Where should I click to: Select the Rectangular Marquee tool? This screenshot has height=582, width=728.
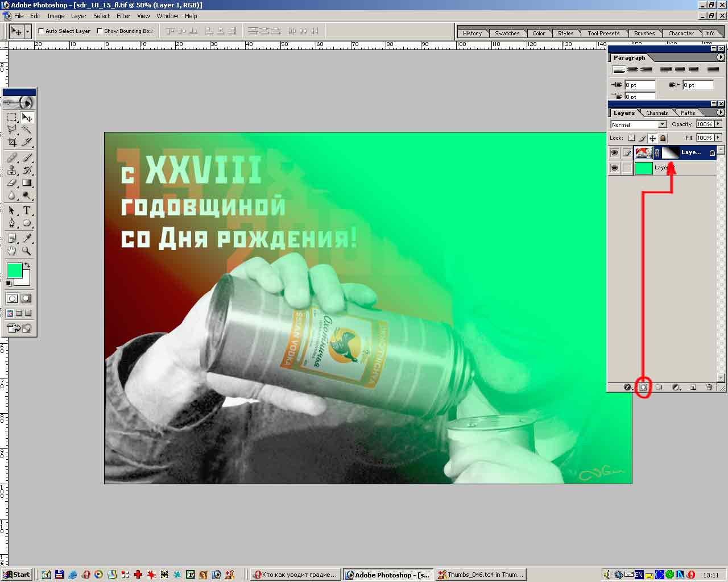12,117
